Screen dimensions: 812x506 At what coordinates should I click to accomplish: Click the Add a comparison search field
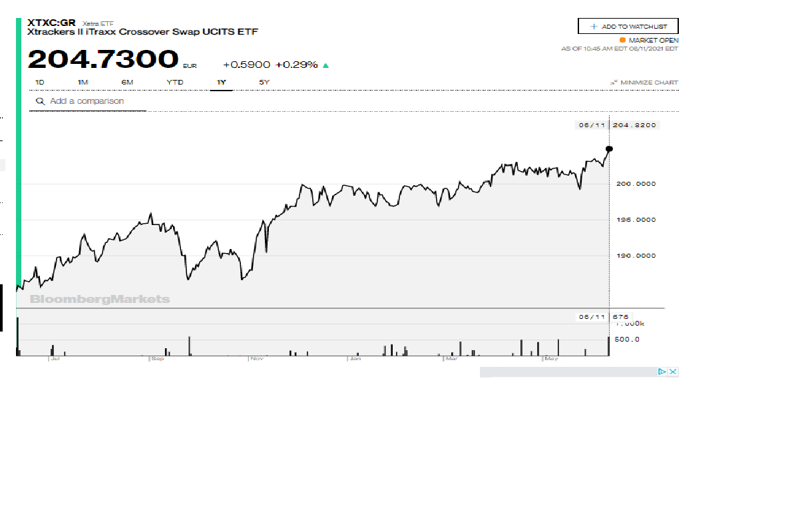pos(93,101)
